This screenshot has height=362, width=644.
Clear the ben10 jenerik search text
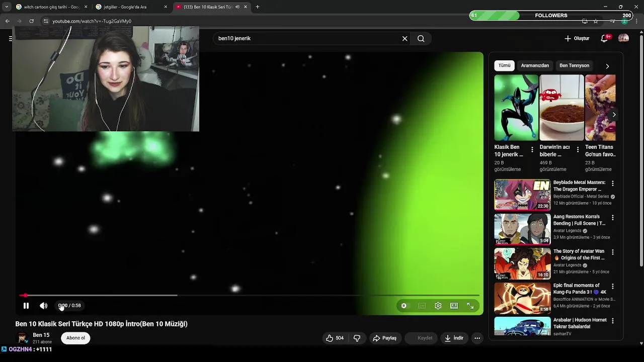[405, 38]
